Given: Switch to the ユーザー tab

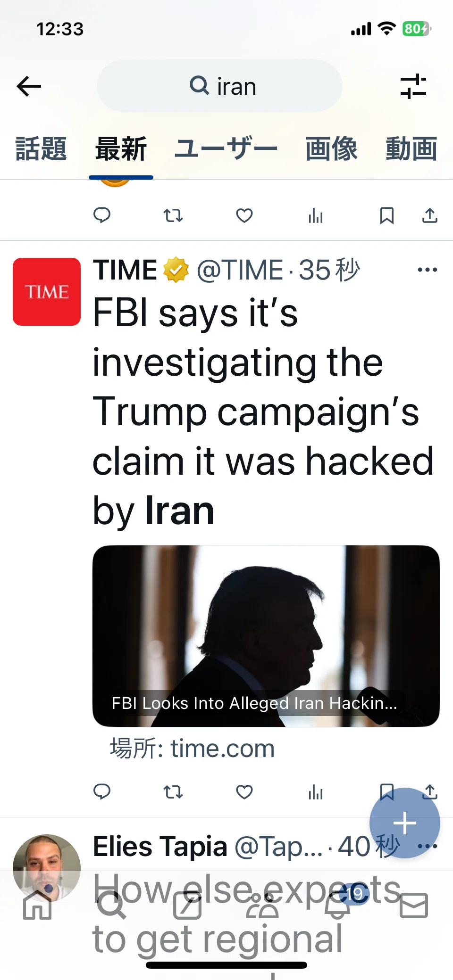Looking at the screenshot, I should [226, 149].
